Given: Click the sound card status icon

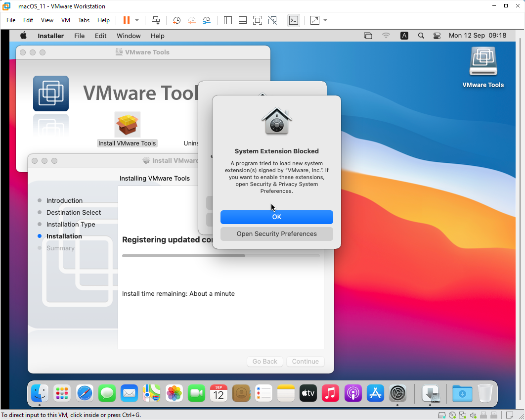Looking at the screenshot, I should [473, 416].
